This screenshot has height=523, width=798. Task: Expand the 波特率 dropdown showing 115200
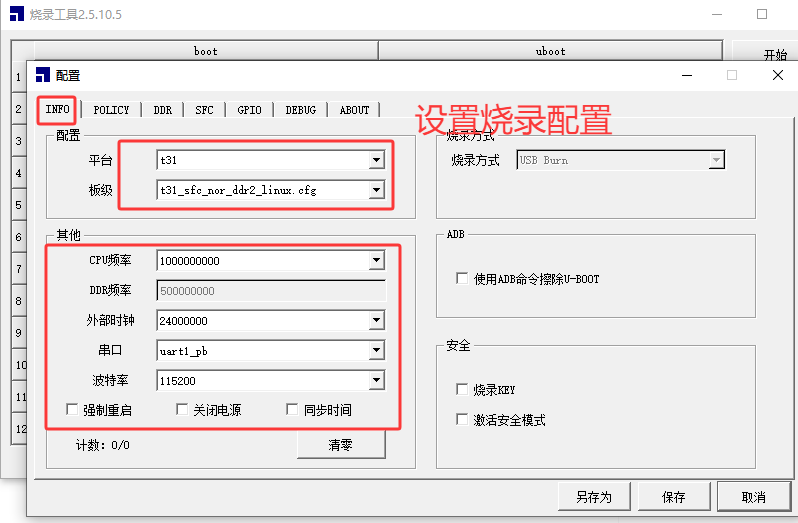[376, 381]
